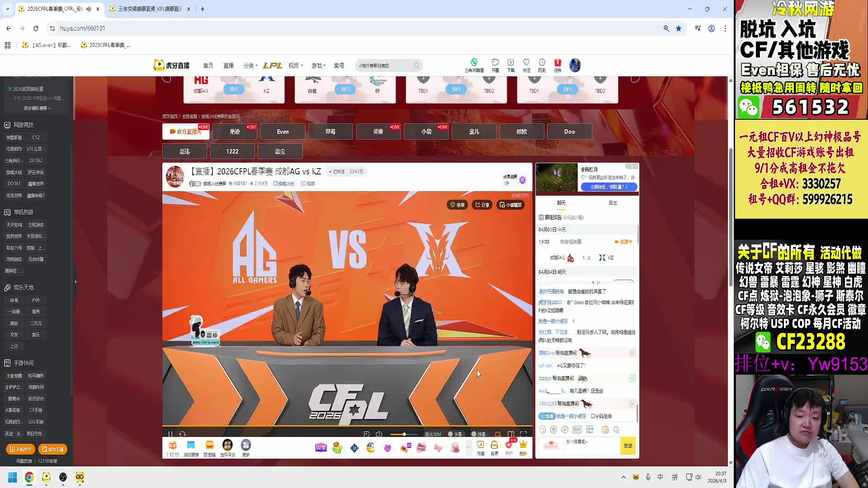Open the emoji picker in chat
Viewport: 868px width, 488px height.
click(x=542, y=430)
